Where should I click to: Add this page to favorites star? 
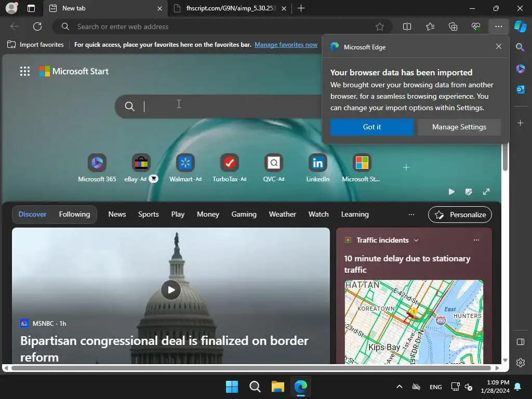click(x=380, y=26)
